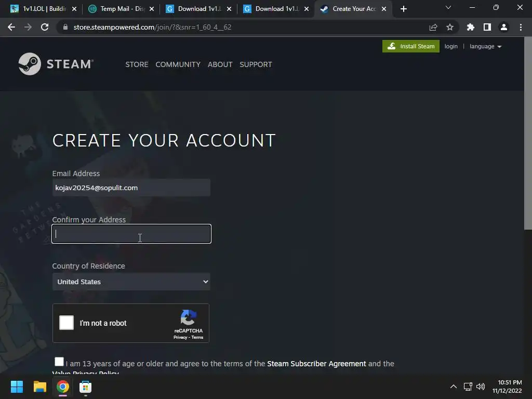
Task: Open the Chrome profile avatar icon
Action: (x=504, y=27)
